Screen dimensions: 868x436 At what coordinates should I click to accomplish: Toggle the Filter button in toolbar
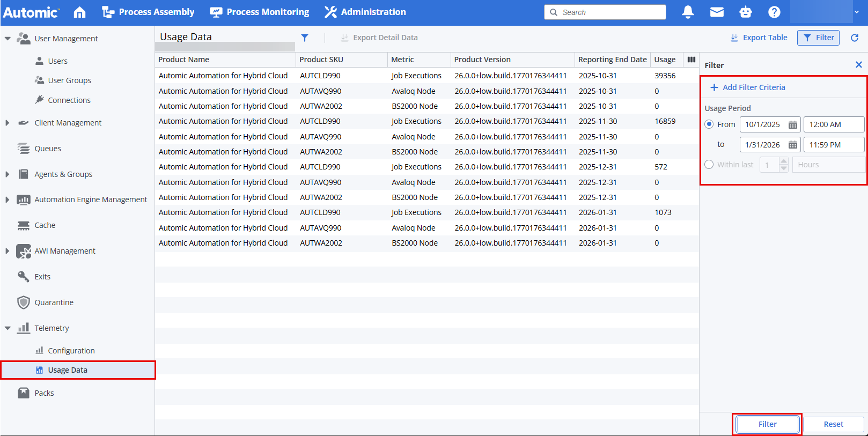(x=818, y=38)
